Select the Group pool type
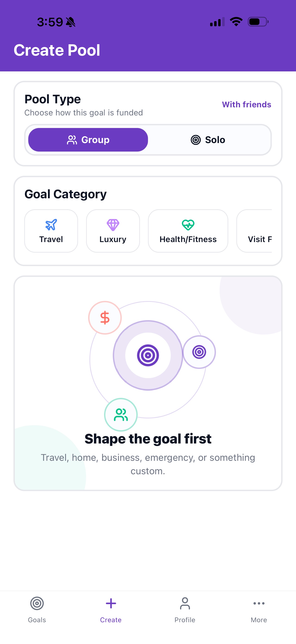Screen dimensions: 296x644 [88, 140]
